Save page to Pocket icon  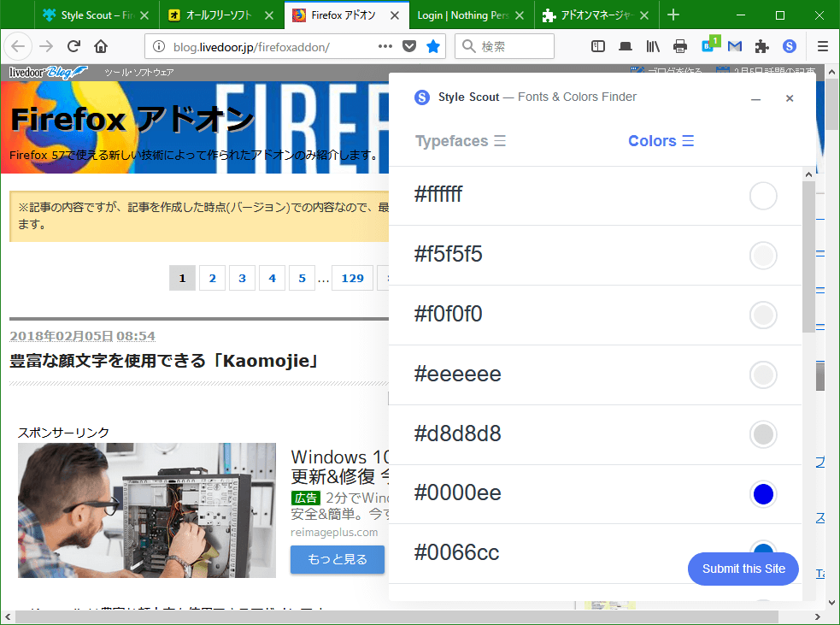(x=409, y=47)
